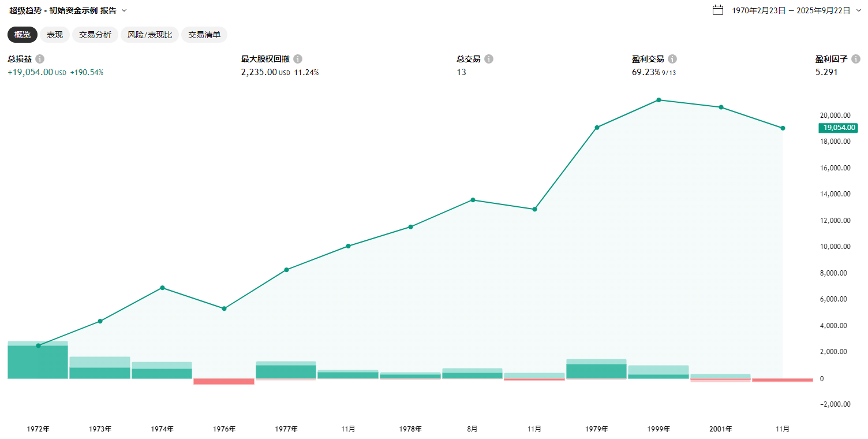Open the 交易清单 tab
Image resolution: width=868 pixels, height=439 pixels.
pos(204,35)
